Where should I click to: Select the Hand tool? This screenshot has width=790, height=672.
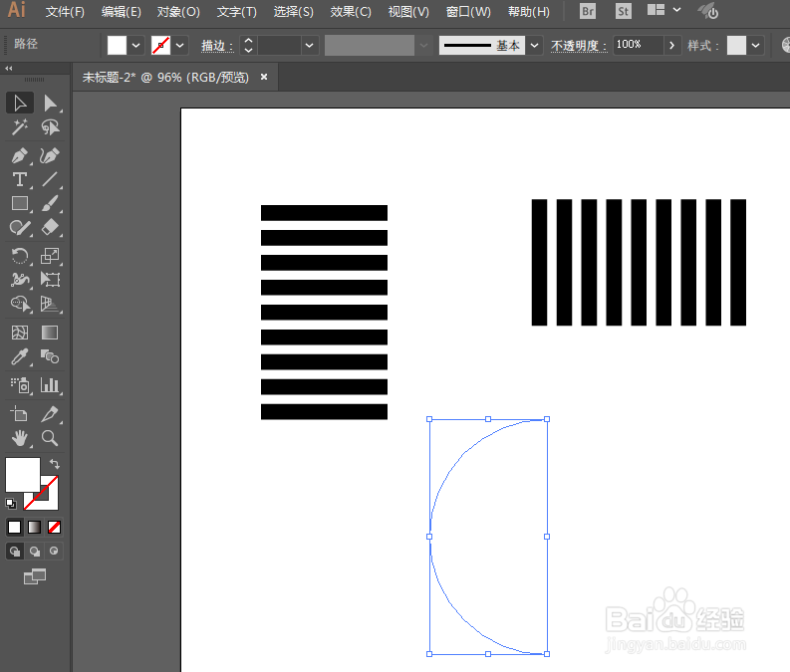(x=20, y=438)
